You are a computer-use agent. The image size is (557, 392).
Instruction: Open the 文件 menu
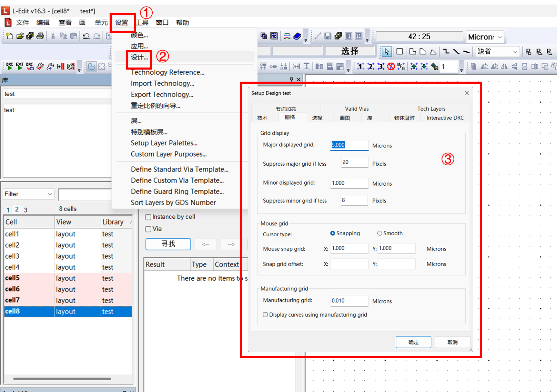pyautogui.click(x=22, y=23)
